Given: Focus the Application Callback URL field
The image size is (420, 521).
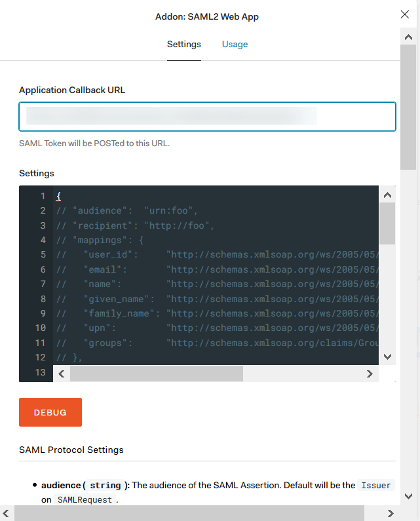Looking at the screenshot, I should click(207, 117).
